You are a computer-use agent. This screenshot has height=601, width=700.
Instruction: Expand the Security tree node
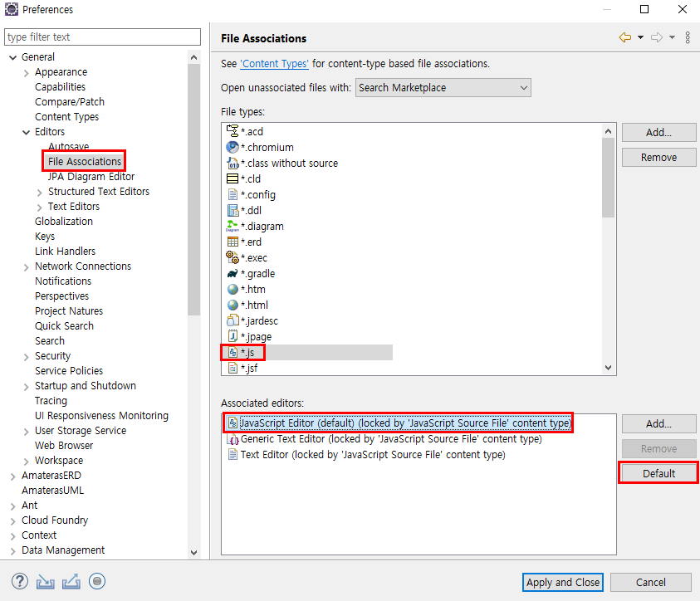click(x=27, y=356)
